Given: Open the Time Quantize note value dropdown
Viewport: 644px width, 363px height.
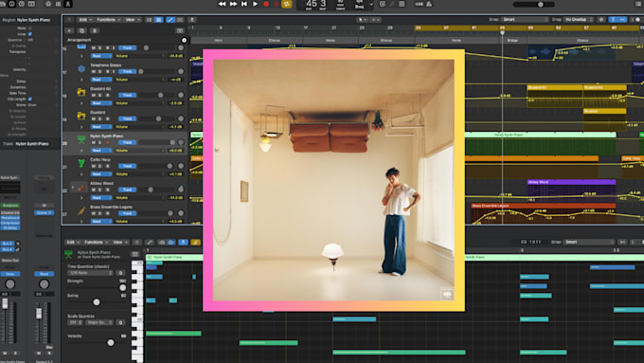Looking at the screenshot, I should [91, 273].
